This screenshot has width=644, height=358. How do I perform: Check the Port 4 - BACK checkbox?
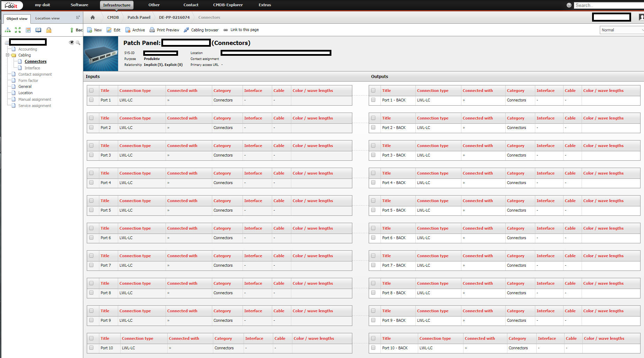tap(373, 183)
